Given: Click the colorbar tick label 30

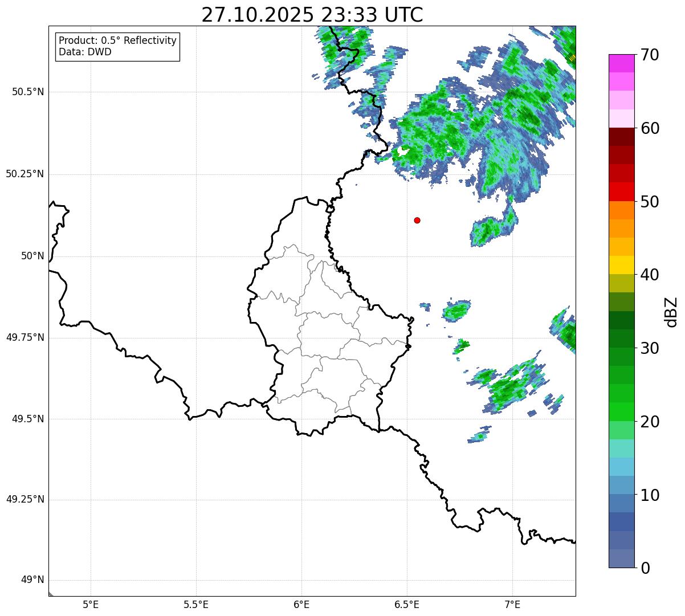Looking at the screenshot, I should pyautogui.click(x=650, y=348).
